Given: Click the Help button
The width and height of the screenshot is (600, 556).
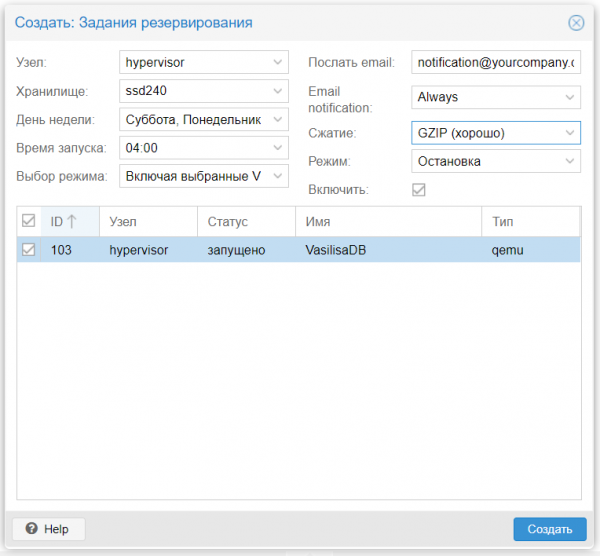Looking at the screenshot, I should [48, 528].
